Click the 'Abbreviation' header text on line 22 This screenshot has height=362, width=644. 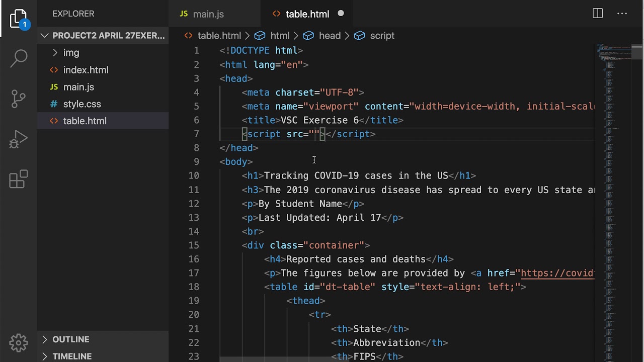click(x=387, y=343)
